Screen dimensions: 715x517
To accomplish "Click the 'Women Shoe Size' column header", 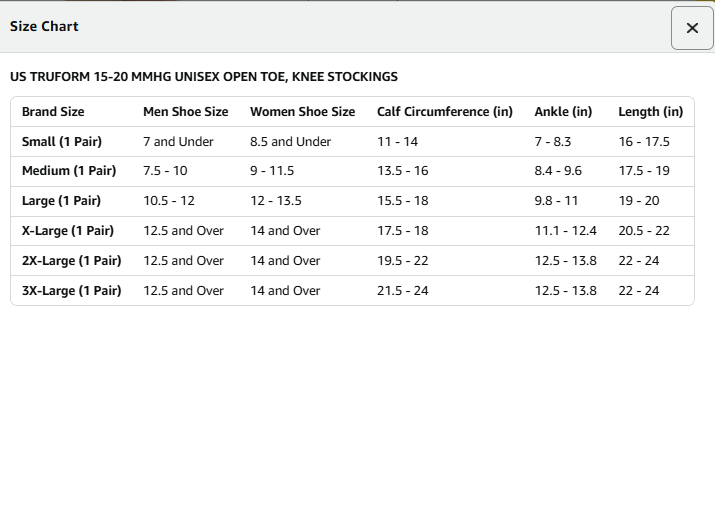I will (302, 112).
